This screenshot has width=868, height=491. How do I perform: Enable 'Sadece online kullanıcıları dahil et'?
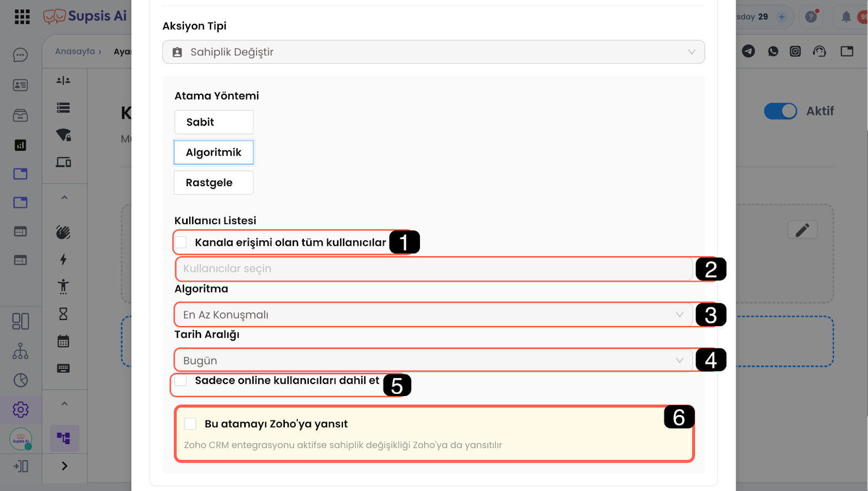(181, 380)
